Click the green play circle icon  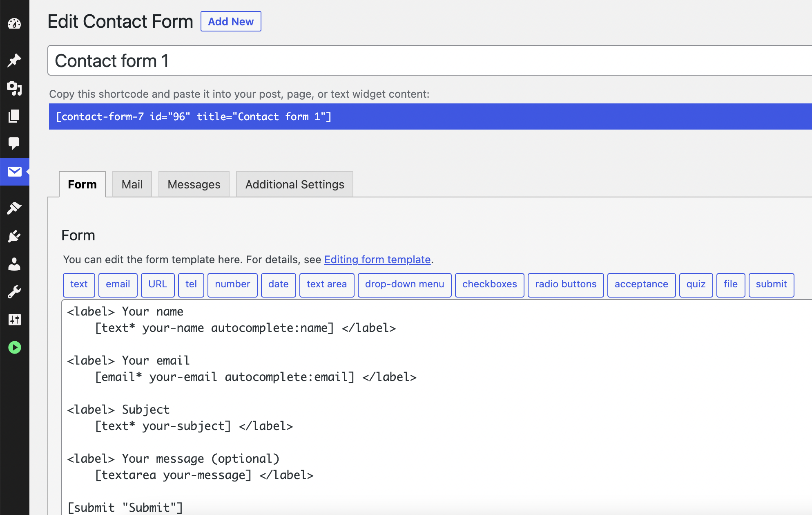14,347
